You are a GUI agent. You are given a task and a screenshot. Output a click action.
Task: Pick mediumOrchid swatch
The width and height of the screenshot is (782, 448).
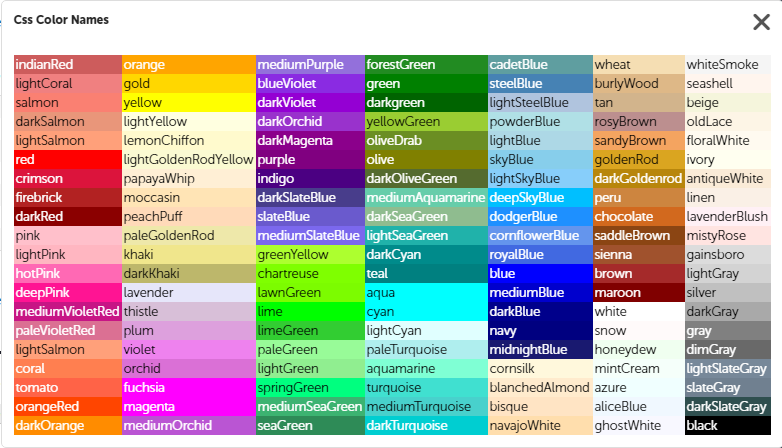[x=189, y=425]
